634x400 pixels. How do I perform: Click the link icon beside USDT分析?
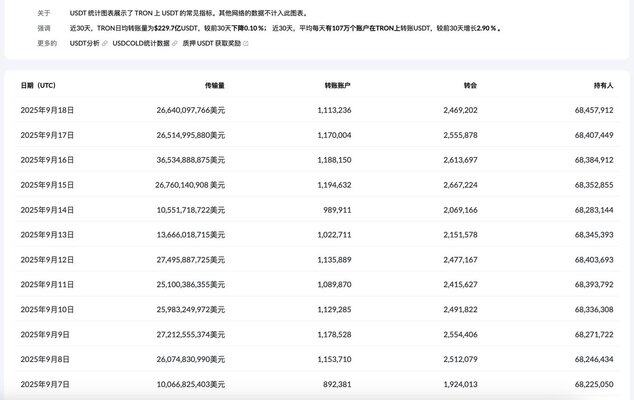tap(105, 43)
